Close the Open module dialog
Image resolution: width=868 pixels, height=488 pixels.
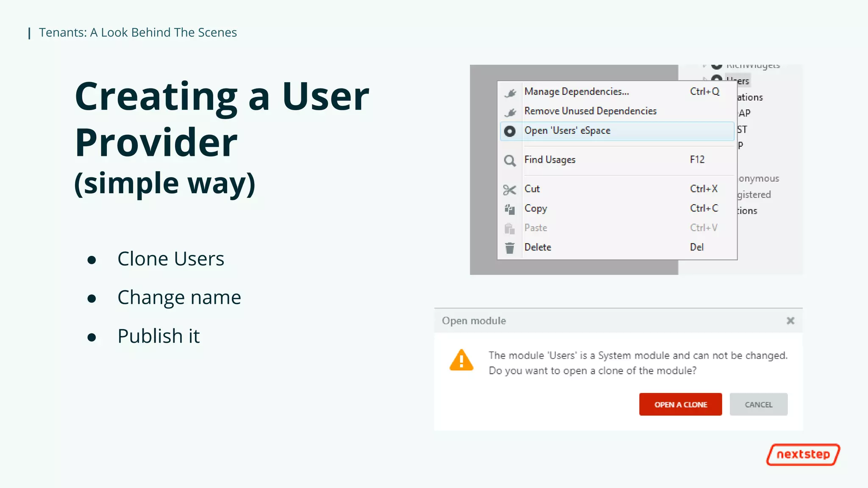tap(790, 321)
